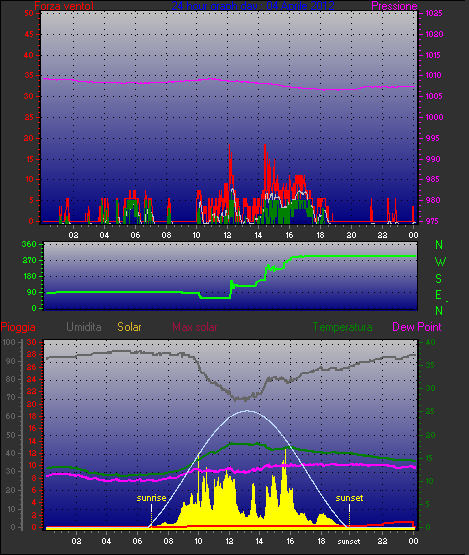Click the 50 value on wind axis
Screen dimensions: 469x555
click(x=29, y=13)
